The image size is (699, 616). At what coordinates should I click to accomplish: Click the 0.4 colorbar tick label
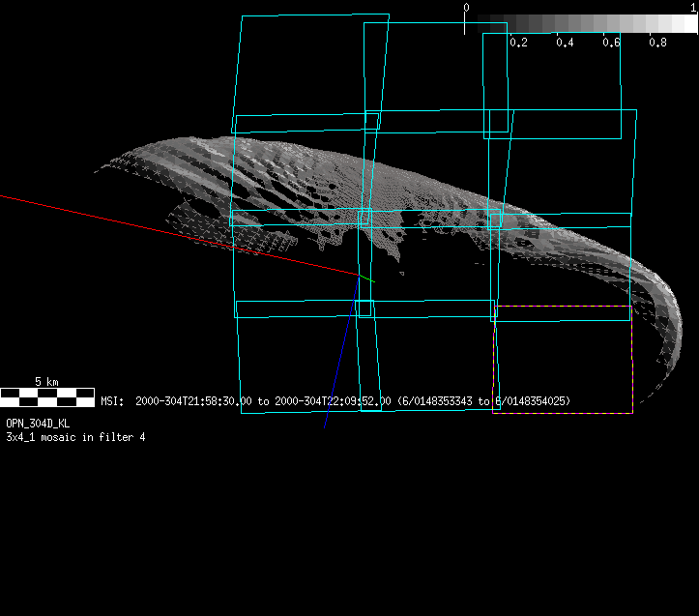click(x=565, y=43)
